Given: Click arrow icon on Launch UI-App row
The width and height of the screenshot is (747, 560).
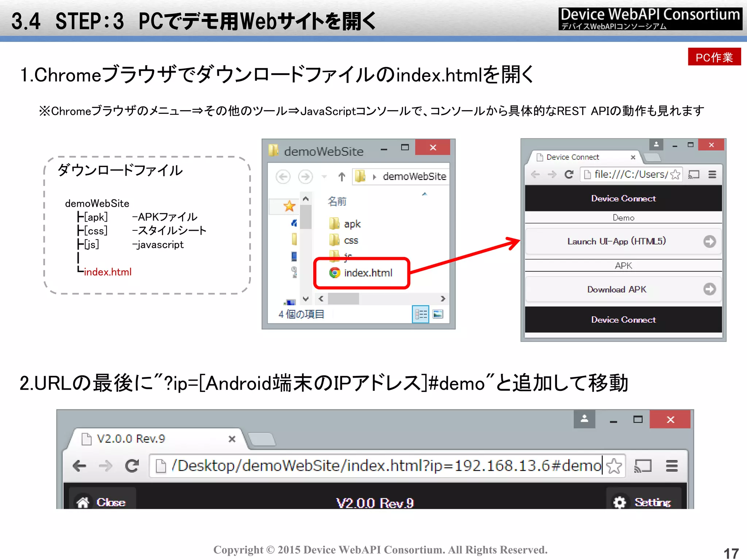Looking at the screenshot, I should (710, 241).
